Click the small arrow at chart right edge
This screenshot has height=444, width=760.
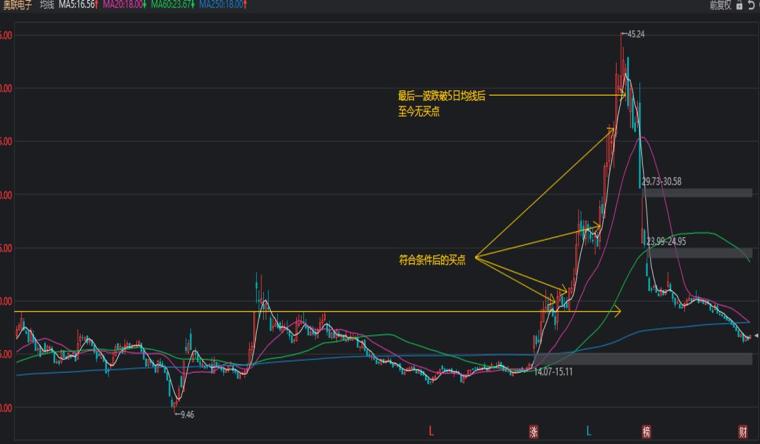pos(756,335)
